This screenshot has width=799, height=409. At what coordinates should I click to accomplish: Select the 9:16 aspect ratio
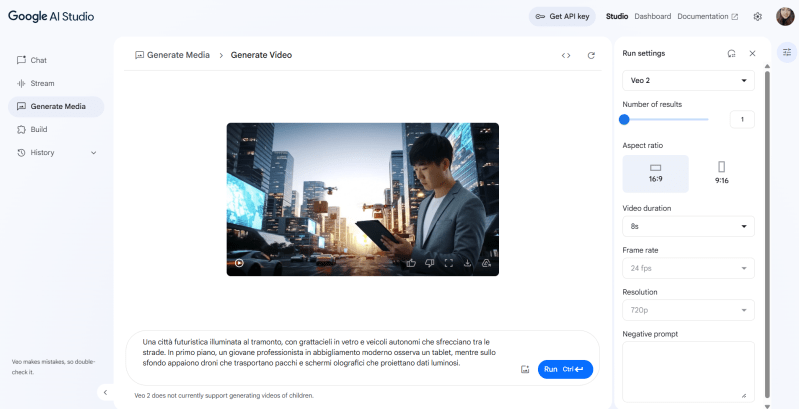point(721,173)
